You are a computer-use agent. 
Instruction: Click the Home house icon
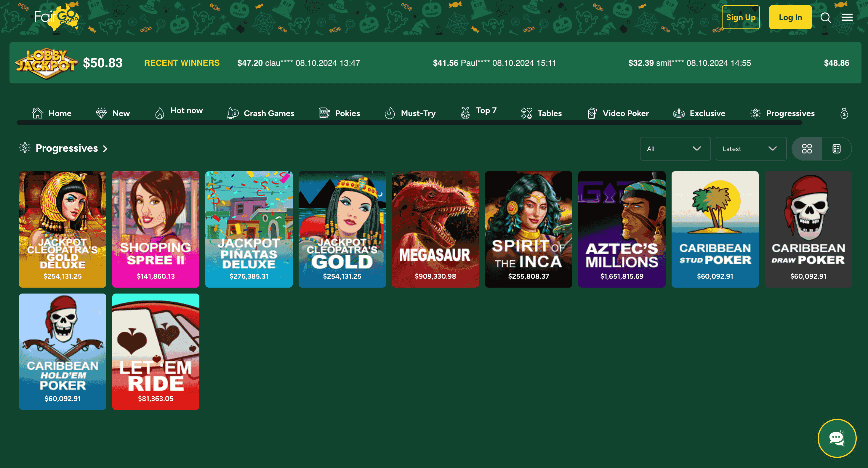pos(37,113)
